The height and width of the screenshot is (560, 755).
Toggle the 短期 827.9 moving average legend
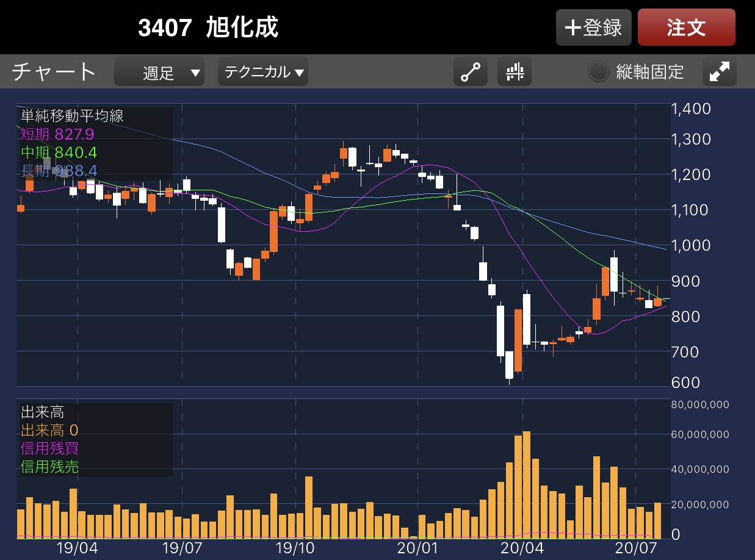click(x=57, y=134)
